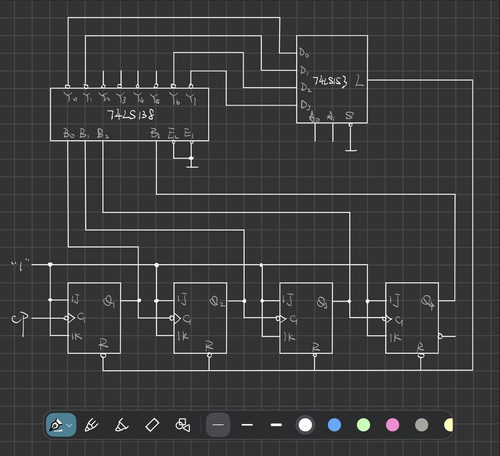Choose the medium stroke width
500x456 pixels.
click(247, 425)
